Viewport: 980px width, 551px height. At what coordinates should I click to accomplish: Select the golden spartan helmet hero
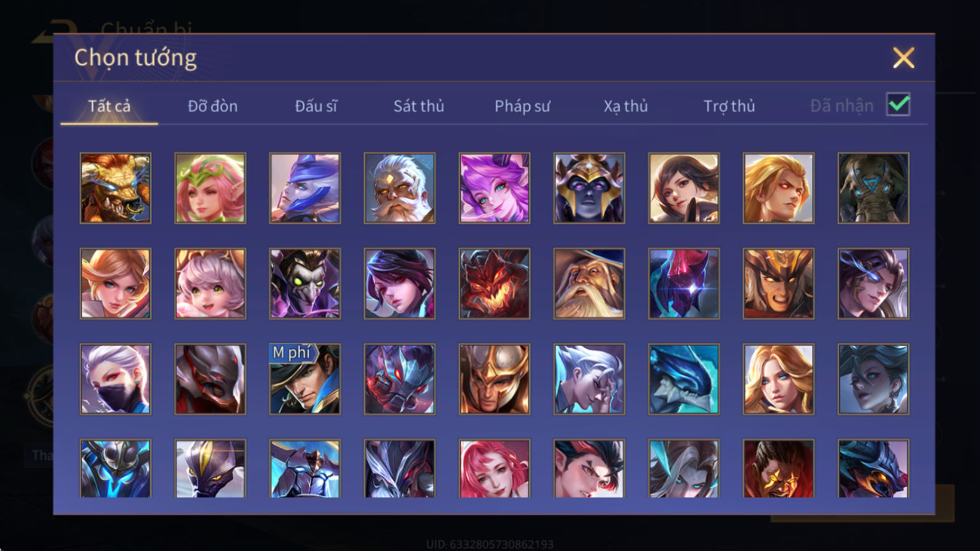494,379
